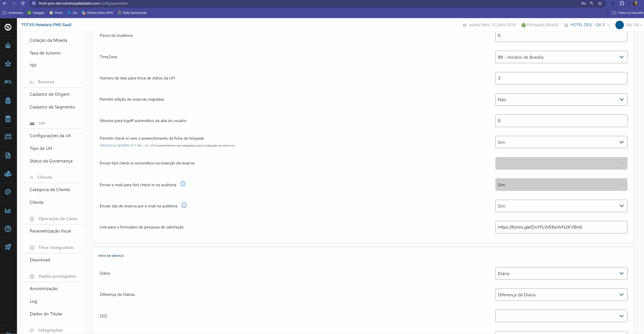Click info icon beside fast check-in auditoria

pos(183,184)
